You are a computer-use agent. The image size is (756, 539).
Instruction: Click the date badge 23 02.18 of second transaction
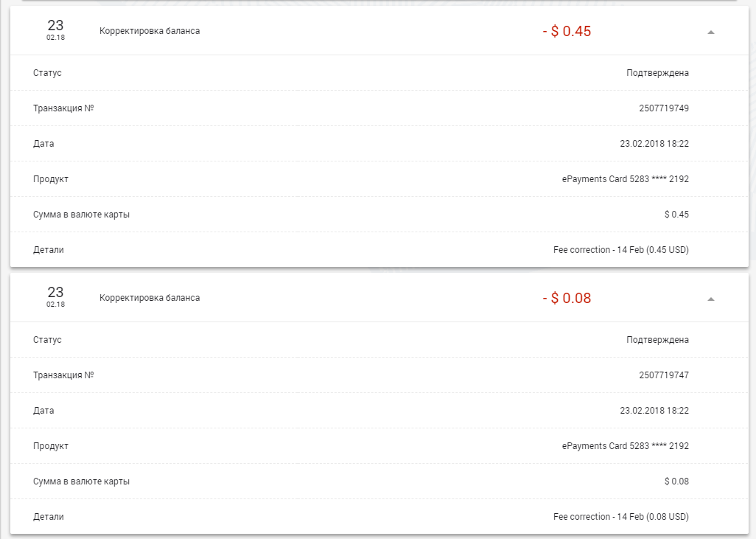[55, 296]
